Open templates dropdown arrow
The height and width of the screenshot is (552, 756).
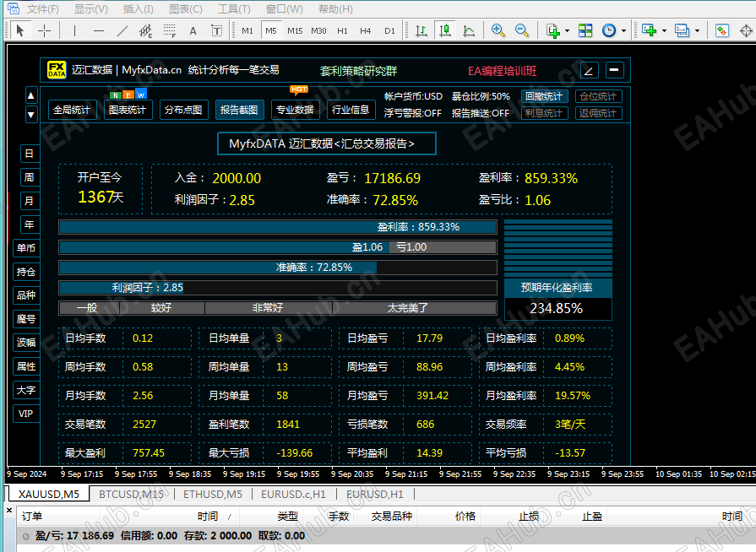point(697,31)
